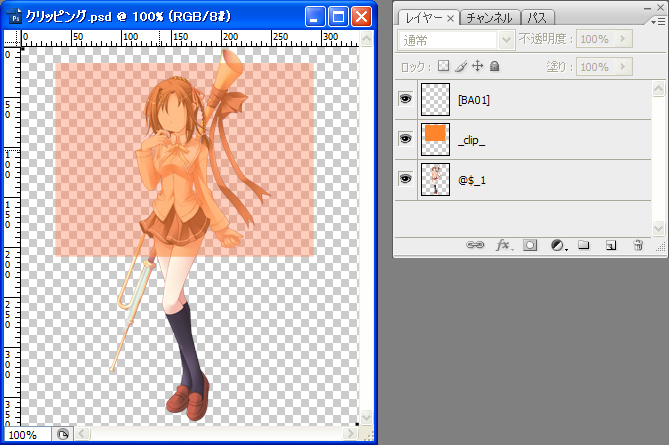This screenshot has height=445, width=669.
Task: Hide the [BA01] layer
Action: pyautogui.click(x=405, y=99)
